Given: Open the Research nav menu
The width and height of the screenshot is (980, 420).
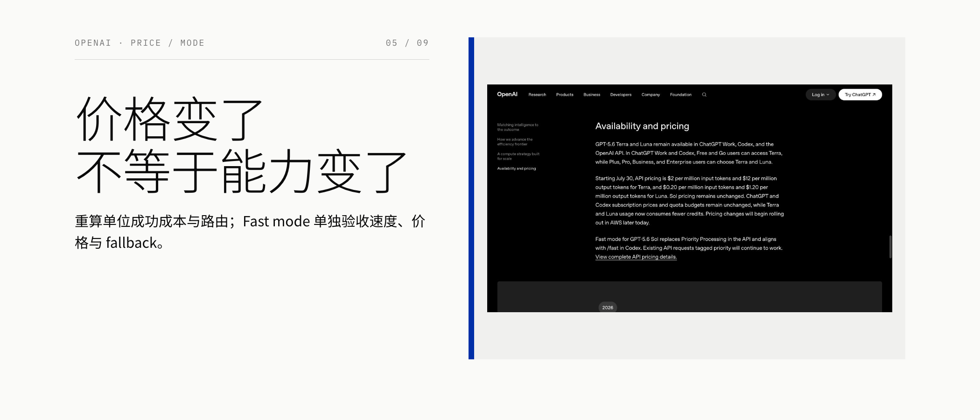Looking at the screenshot, I should click(x=537, y=95).
